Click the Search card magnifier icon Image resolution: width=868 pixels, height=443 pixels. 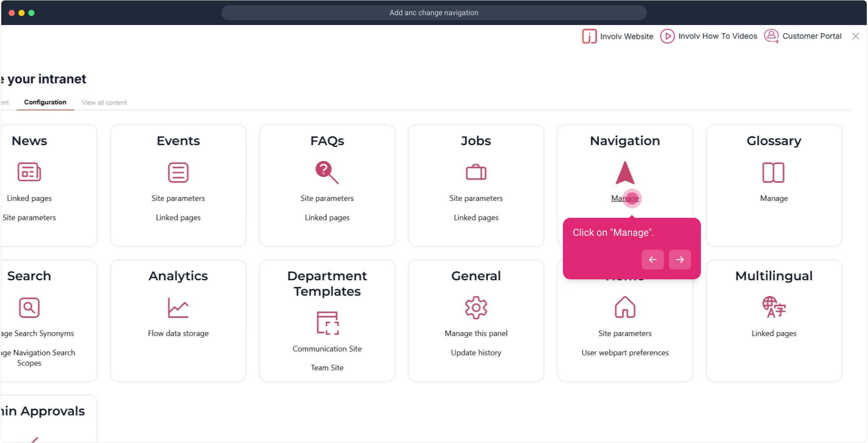pyautogui.click(x=29, y=308)
